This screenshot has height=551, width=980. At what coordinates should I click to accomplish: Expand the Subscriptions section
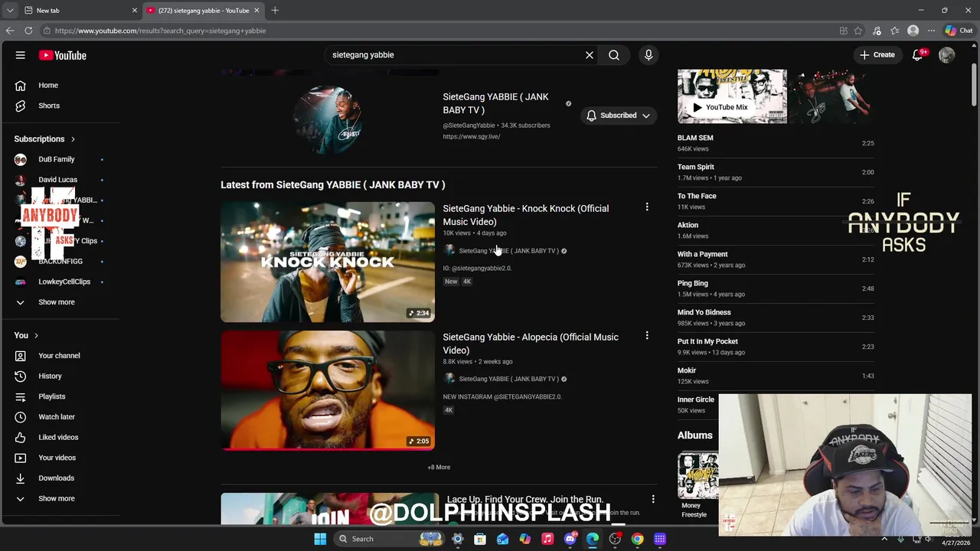pyautogui.click(x=44, y=139)
